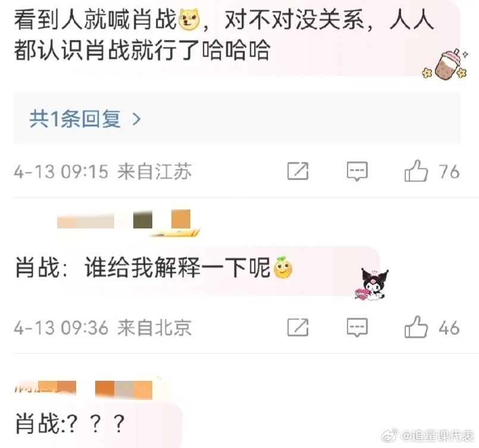Open blurred username above 肖战:???
Screen dimensions: 479x448
83,390
